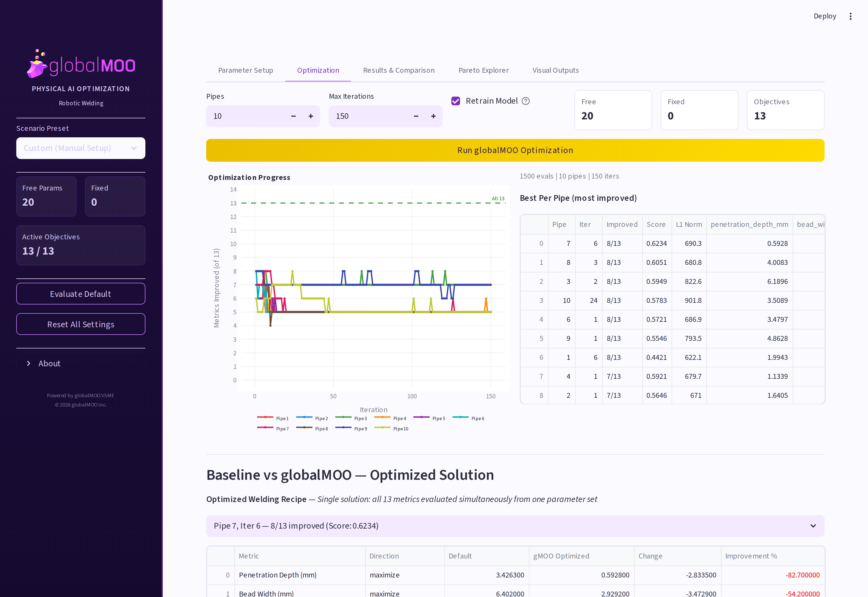868x597 pixels.
Task: Expand the About section
Action: click(x=81, y=363)
